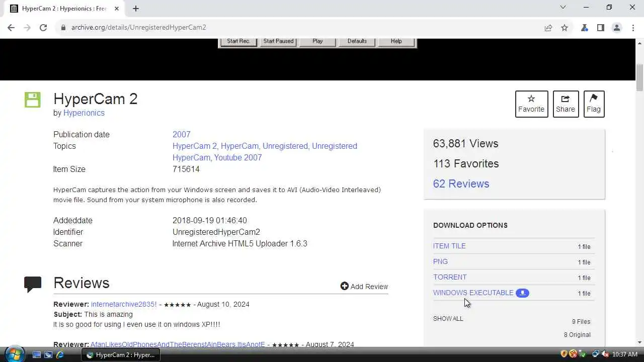Toggle the browser side panel icon
This screenshot has height=362, width=644.
click(x=600, y=28)
